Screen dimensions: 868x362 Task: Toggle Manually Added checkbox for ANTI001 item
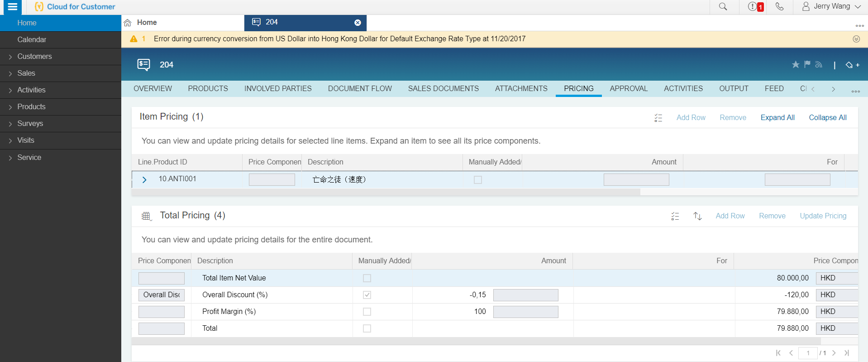click(x=478, y=180)
